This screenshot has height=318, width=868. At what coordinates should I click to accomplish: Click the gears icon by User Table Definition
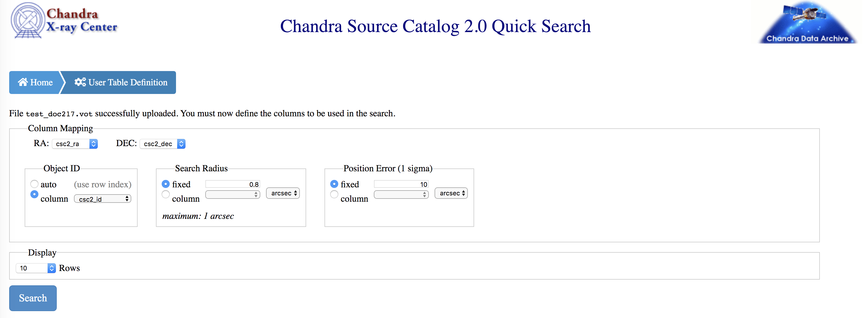point(80,82)
